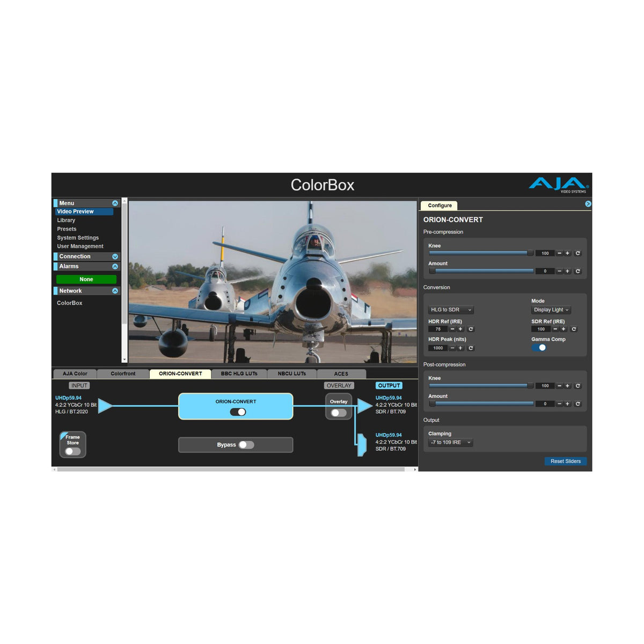This screenshot has width=644, height=644.
Task: Switch to the BBC HLG LUTs tab
Action: [239, 374]
